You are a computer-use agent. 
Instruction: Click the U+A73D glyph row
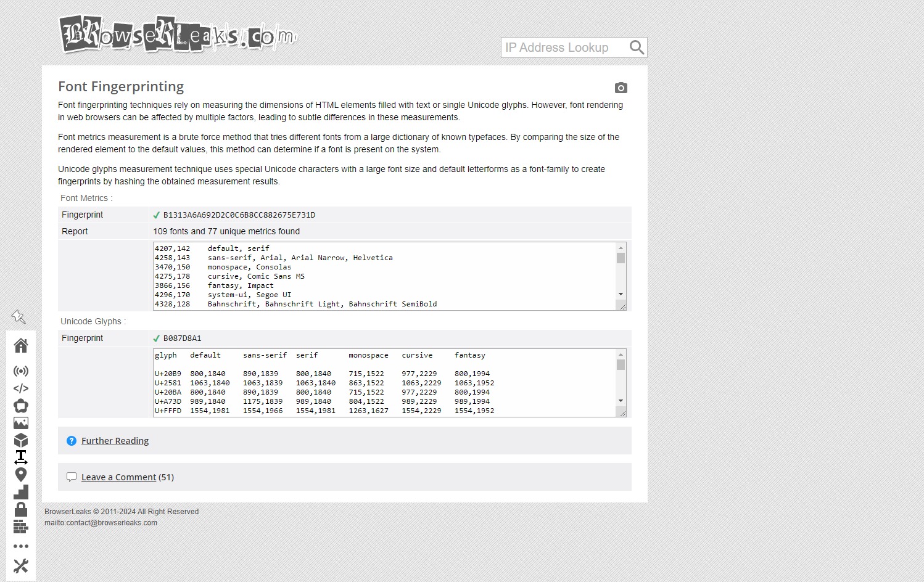tap(322, 401)
